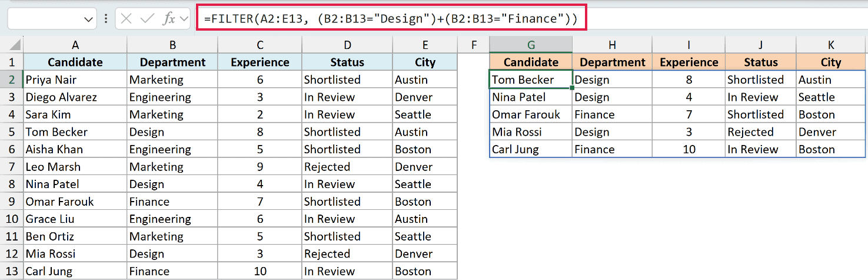This screenshot has width=868, height=280.
Task: Click Omar Farouk in column G
Action: point(531,114)
